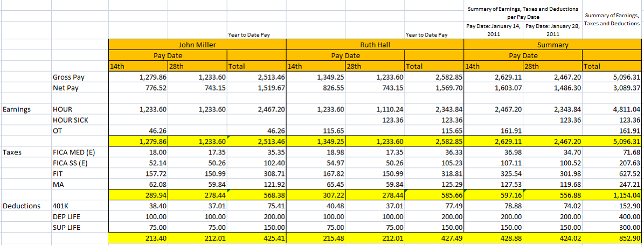Select Year to Date Pay above Ruth Hall

(426, 35)
